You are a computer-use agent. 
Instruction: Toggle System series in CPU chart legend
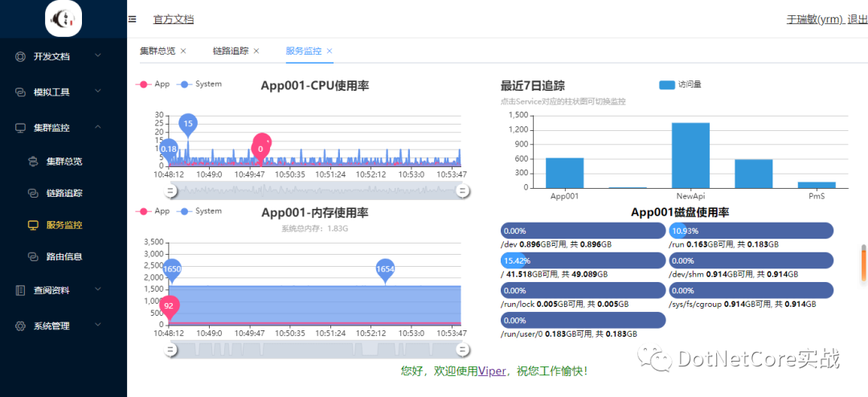(199, 84)
